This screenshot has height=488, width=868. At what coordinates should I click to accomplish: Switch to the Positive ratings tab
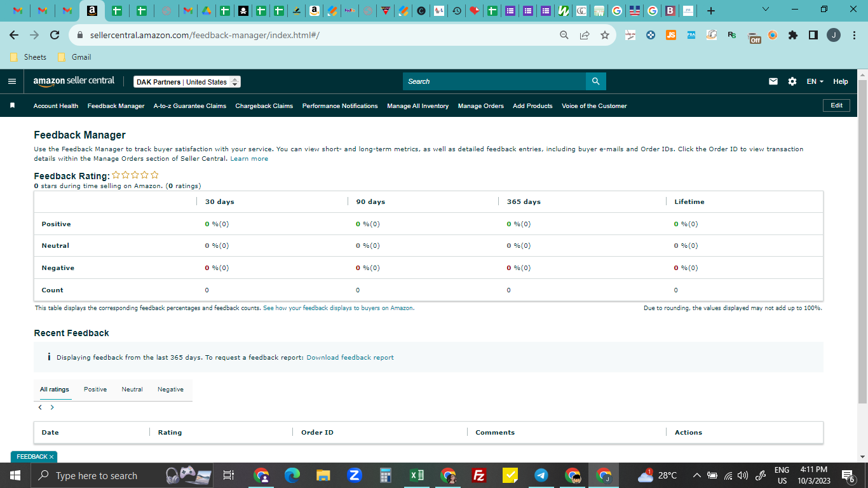pyautogui.click(x=95, y=390)
